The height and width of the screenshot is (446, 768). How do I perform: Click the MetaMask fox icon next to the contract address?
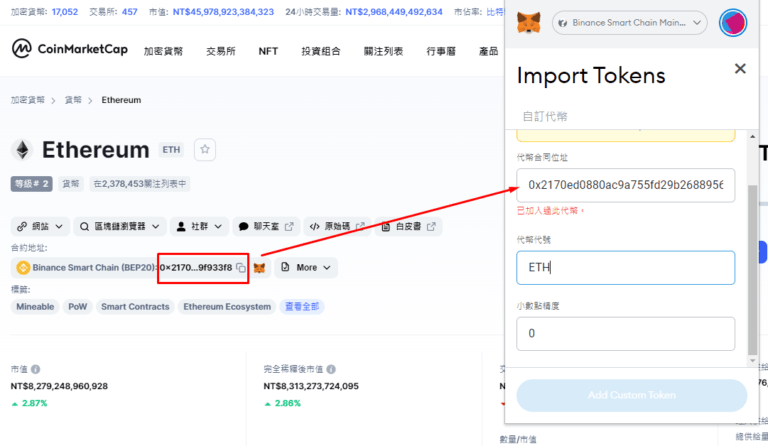coord(260,268)
